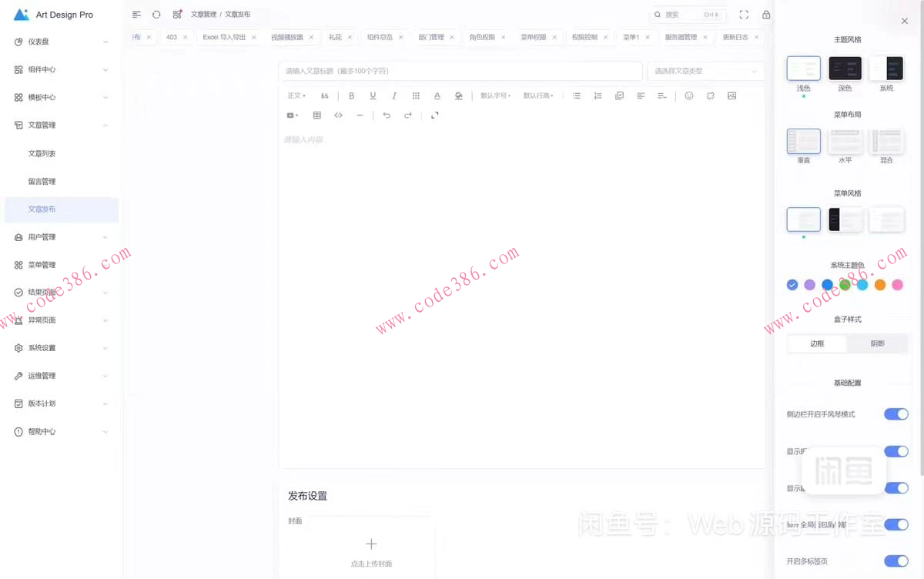Select the italic formatting icon

394,95
